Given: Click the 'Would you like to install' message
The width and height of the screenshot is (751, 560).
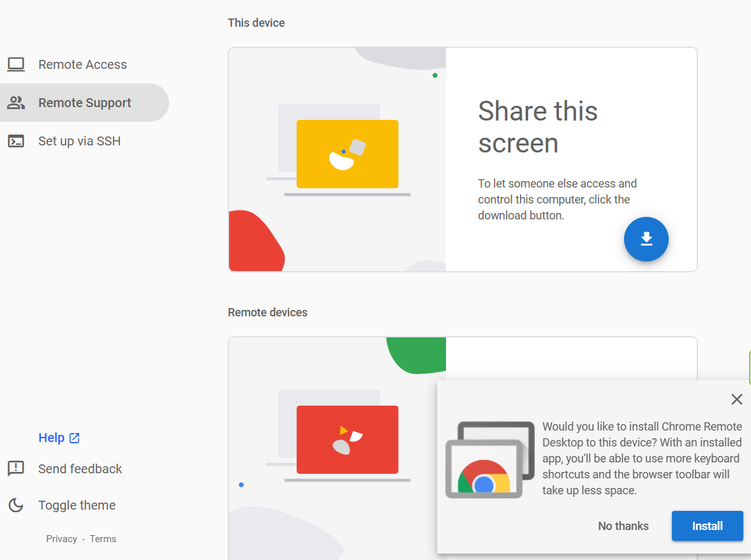Looking at the screenshot, I should (642, 459).
